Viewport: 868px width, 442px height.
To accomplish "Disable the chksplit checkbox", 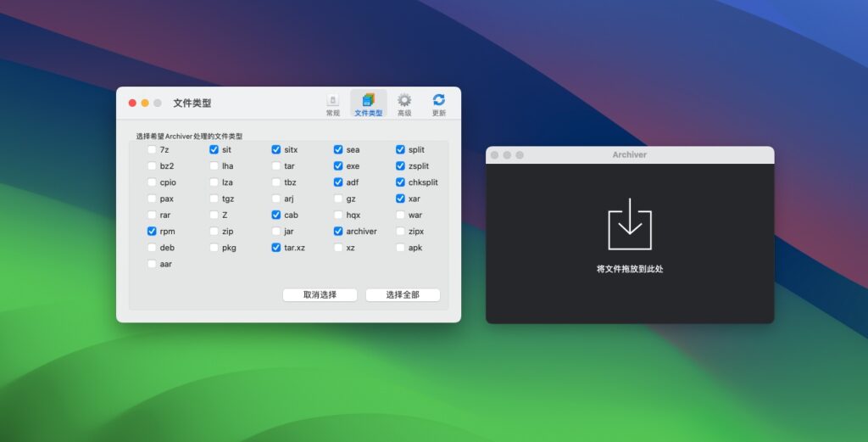I will click(400, 182).
